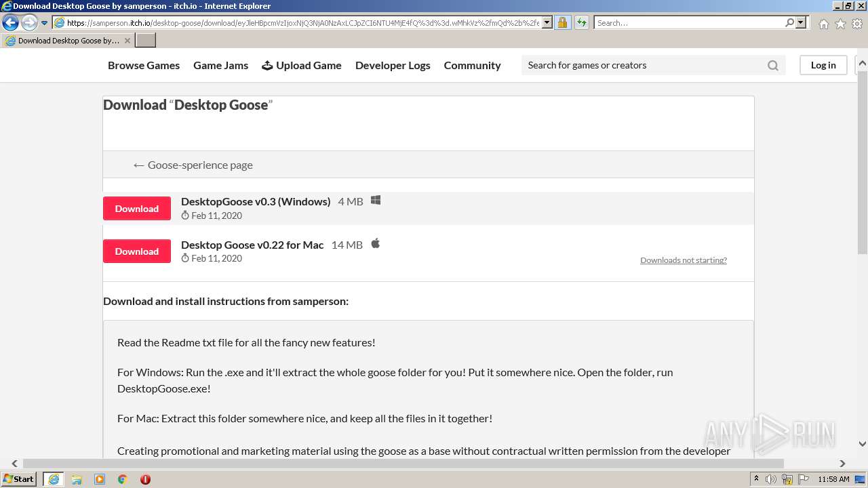The width and height of the screenshot is (868, 488).
Task: Click the Download "Desktop Goose" heading
Action: coord(188,105)
